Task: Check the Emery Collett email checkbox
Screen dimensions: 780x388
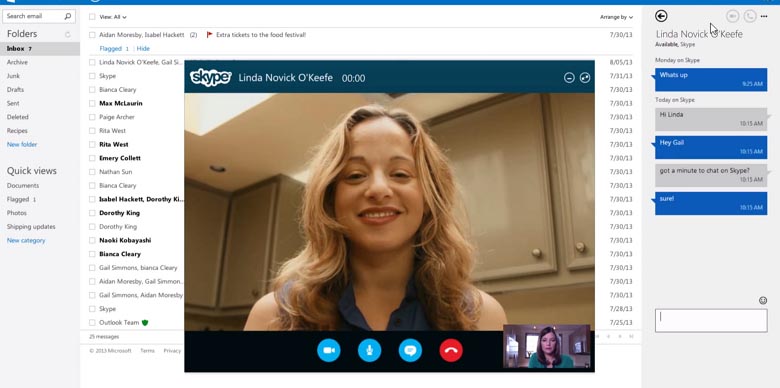Action: pyautogui.click(x=92, y=158)
